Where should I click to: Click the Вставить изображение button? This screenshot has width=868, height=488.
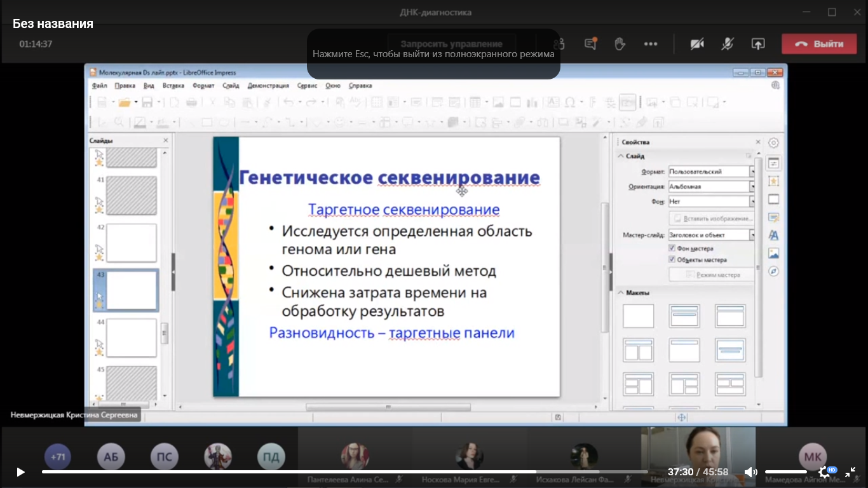coord(712,219)
